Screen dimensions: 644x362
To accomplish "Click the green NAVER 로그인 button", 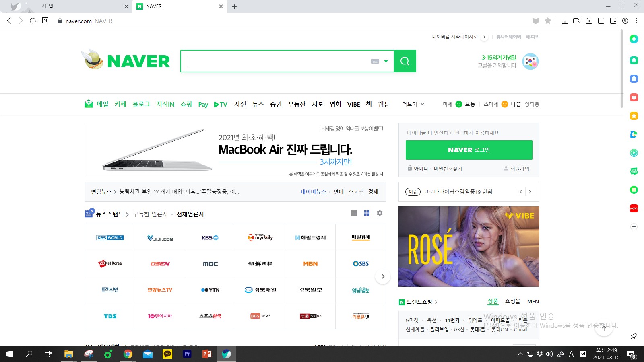I will coord(469,150).
